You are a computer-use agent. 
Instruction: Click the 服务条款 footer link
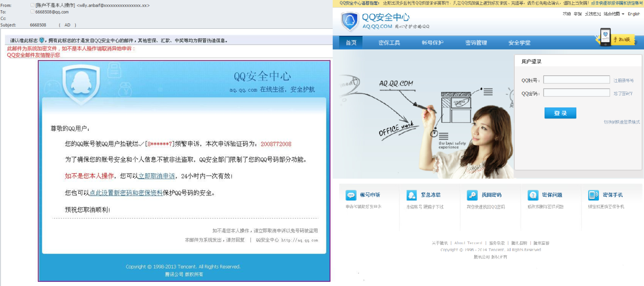(x=497, y=243)
